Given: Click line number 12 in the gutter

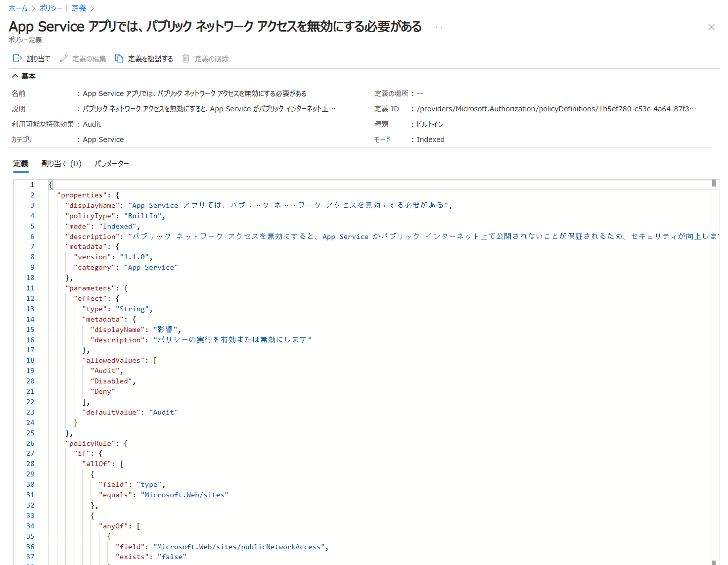Looking at the screenshot, I should click(30, 299).
